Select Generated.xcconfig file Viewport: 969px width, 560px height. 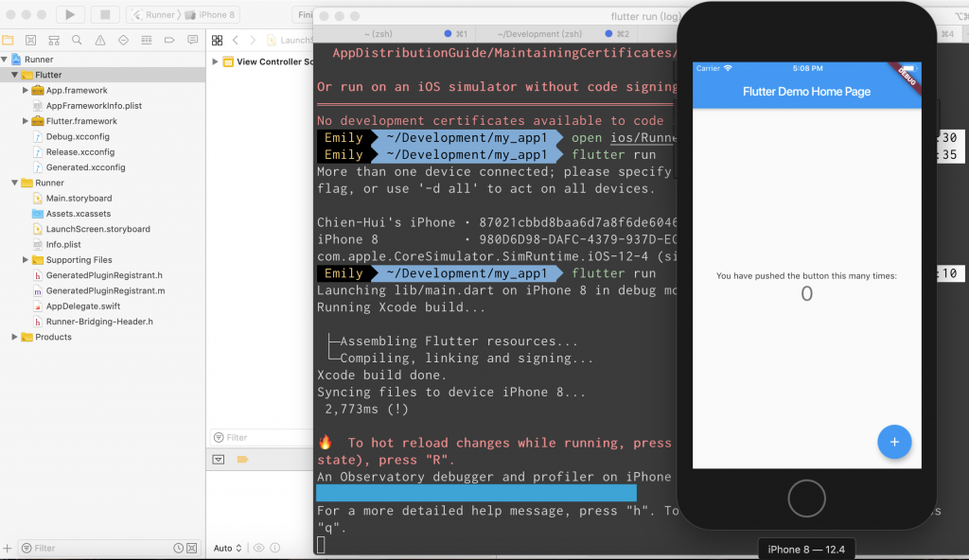click(x=86, y=167)
